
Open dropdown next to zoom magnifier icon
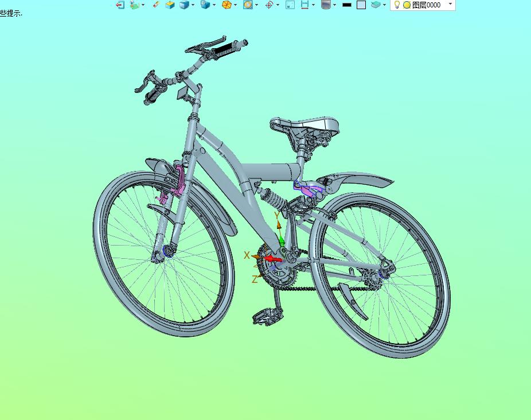point(256,5)
